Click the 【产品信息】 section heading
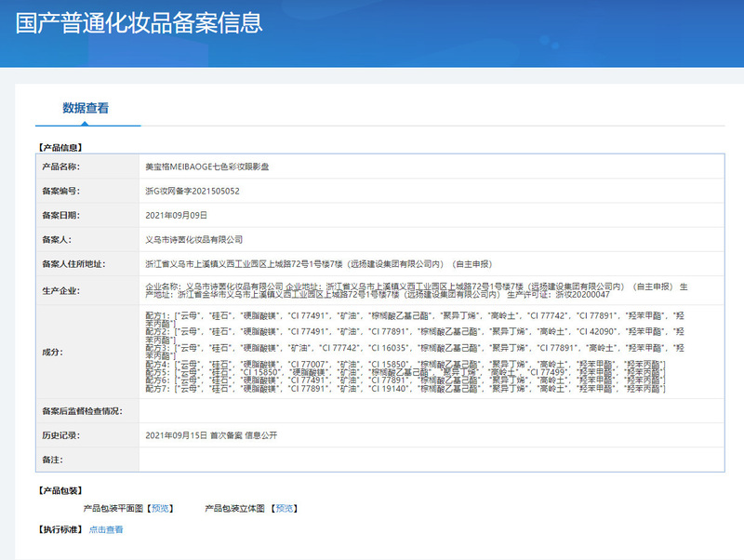This screenshot has height=560, width=744. (x=59, y=147)
